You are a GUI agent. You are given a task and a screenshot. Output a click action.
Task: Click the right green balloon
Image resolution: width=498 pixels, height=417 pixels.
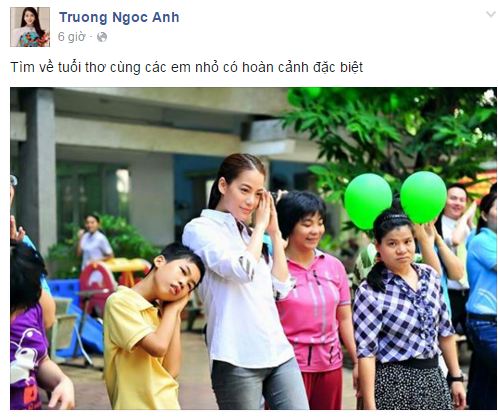(x=423, y=197)
